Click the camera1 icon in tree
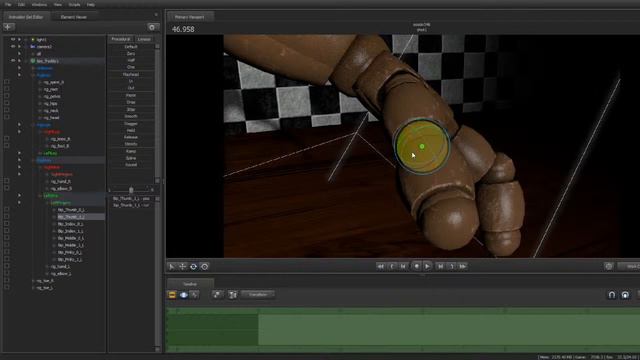Viewport: 640px width, 360px height. click(x=33, y=47)
